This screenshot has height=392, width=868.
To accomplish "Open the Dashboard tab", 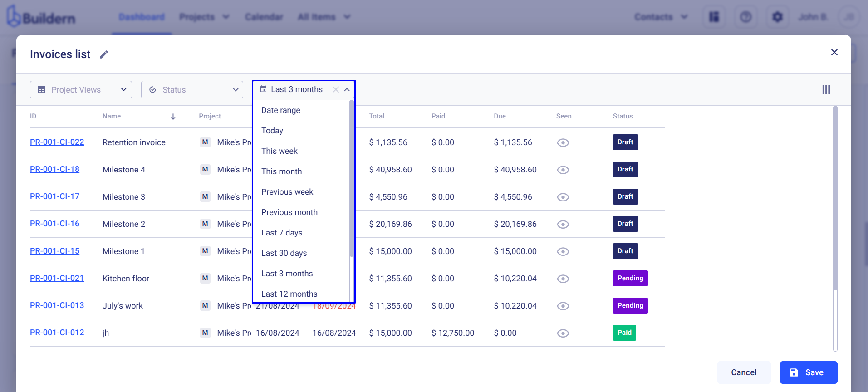I will (142, 17).
